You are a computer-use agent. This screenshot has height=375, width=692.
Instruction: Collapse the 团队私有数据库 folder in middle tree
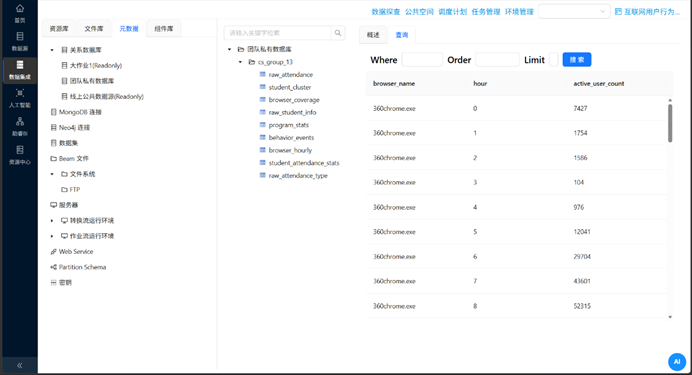coord(229,49)
